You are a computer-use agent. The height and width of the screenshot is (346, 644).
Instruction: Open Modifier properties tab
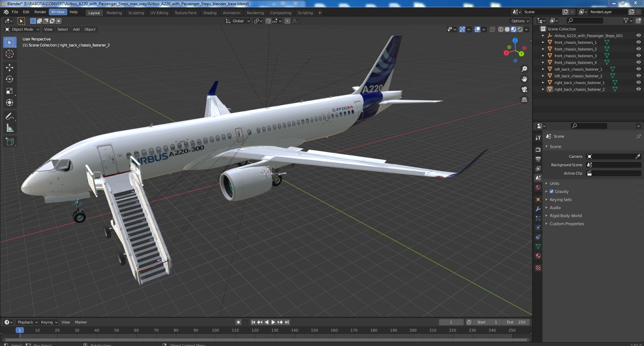click(538, 209)
